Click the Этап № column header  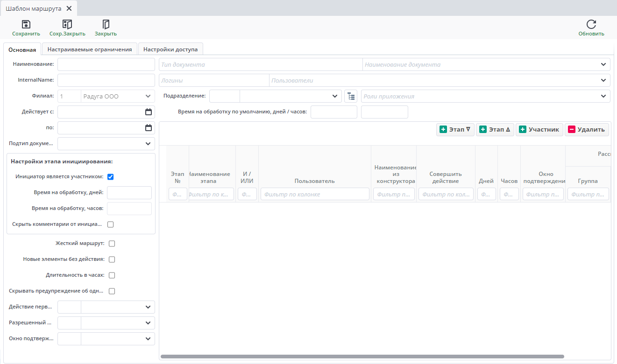(x=177, y=177)
